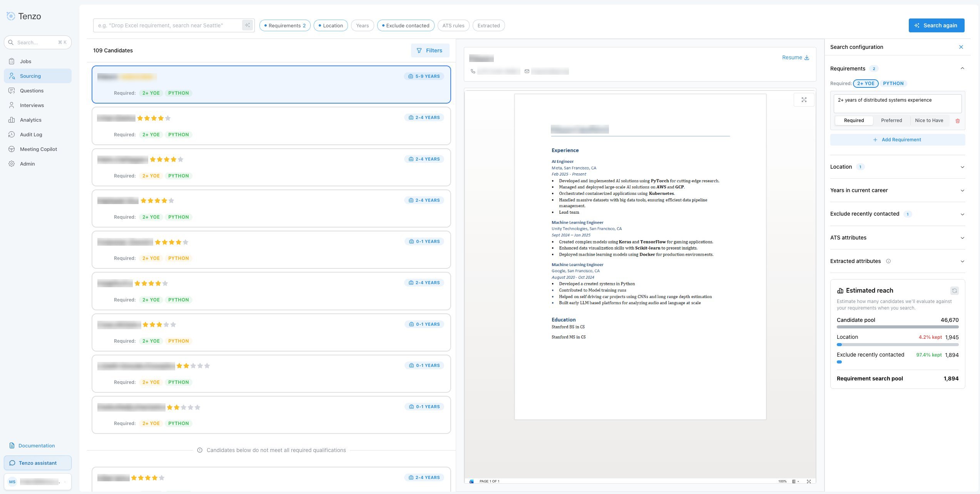Select the Preferred priority option

click(891, 121)
